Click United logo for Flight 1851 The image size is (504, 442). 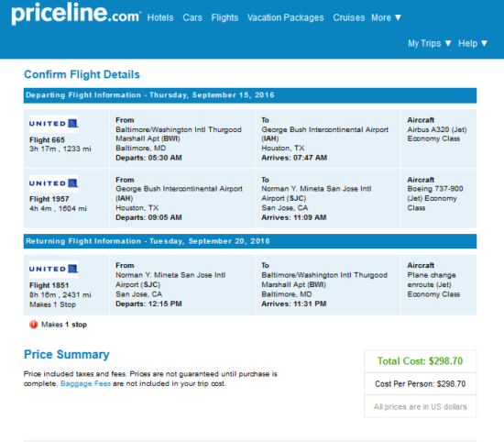(x=54, y=269)
